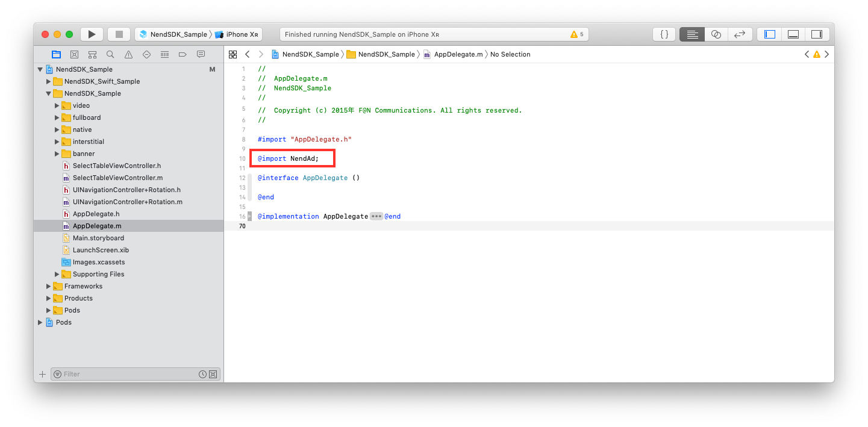Viewport: 868px width, 427px height.
Task: Click the fold ribbon at line 16
Action: click(x=250, y=216)
